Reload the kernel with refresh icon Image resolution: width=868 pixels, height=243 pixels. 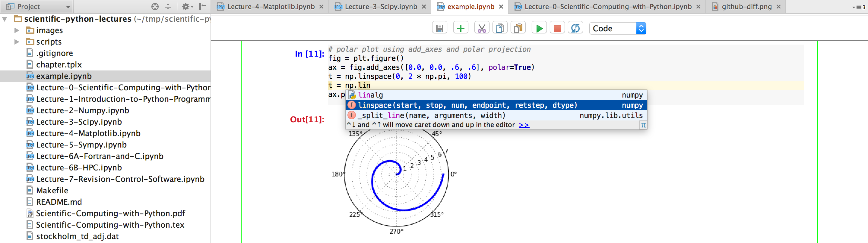tap(575, 28)
